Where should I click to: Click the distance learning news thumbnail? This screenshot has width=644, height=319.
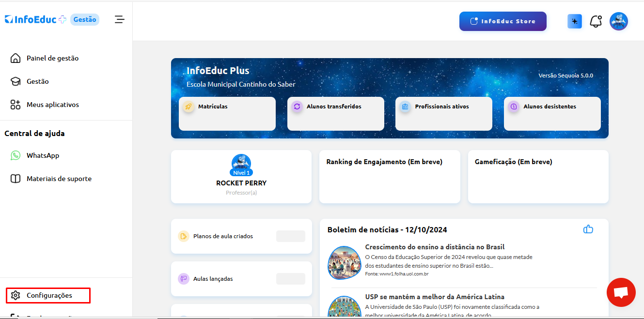(345, 263)
